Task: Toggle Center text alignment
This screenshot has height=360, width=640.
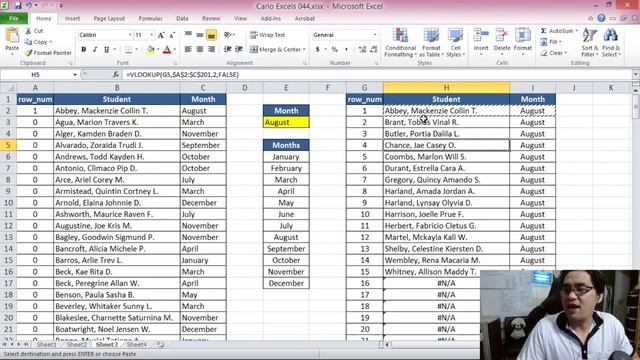Action: point(200,49)
